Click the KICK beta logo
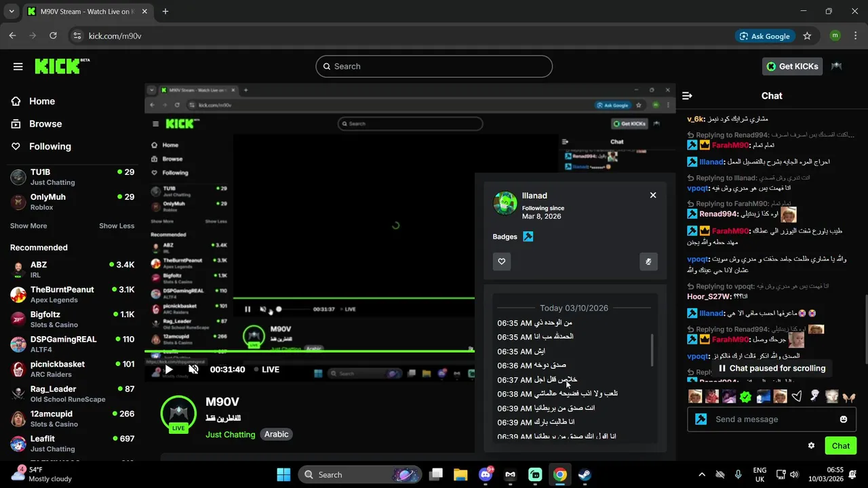The image size is (868, 488). click(x=62, y=66)
